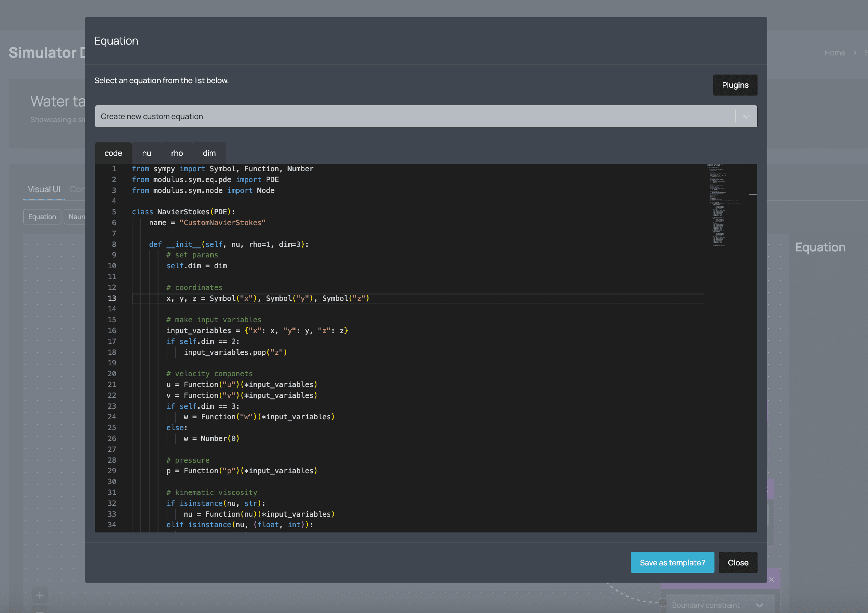Switch to the dim tab
868x613 pixels.
pos(209,153)
